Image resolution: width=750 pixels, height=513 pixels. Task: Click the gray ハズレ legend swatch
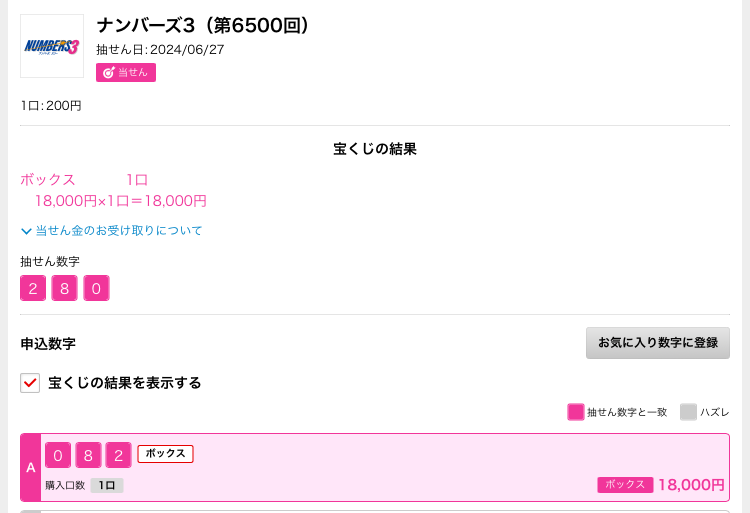688,412
